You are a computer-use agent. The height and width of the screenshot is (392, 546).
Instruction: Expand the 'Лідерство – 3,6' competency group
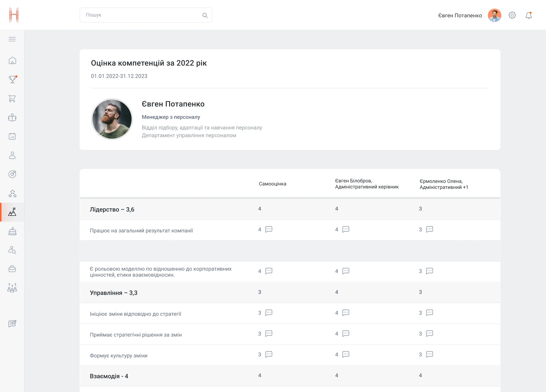point(112,210)
